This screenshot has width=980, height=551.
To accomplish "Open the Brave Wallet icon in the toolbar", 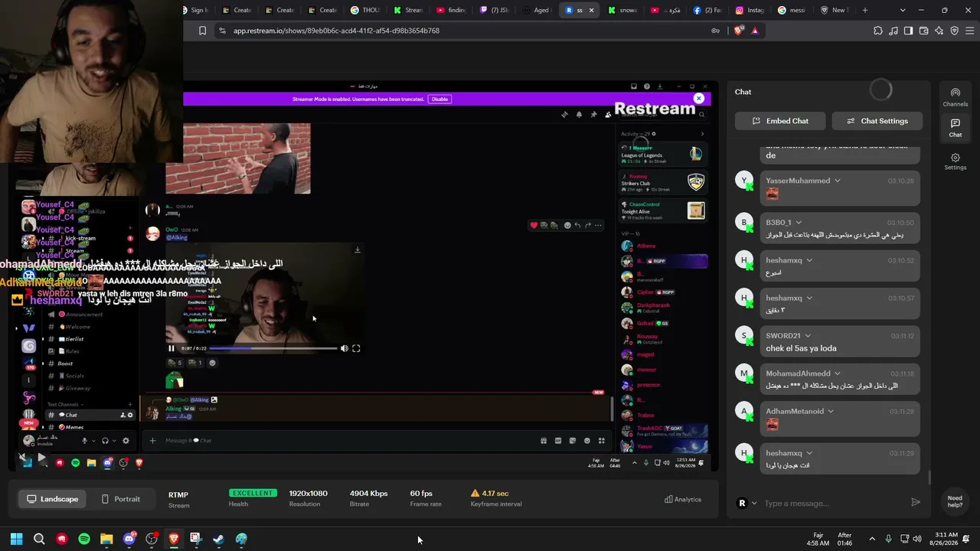I will [923, 31].
